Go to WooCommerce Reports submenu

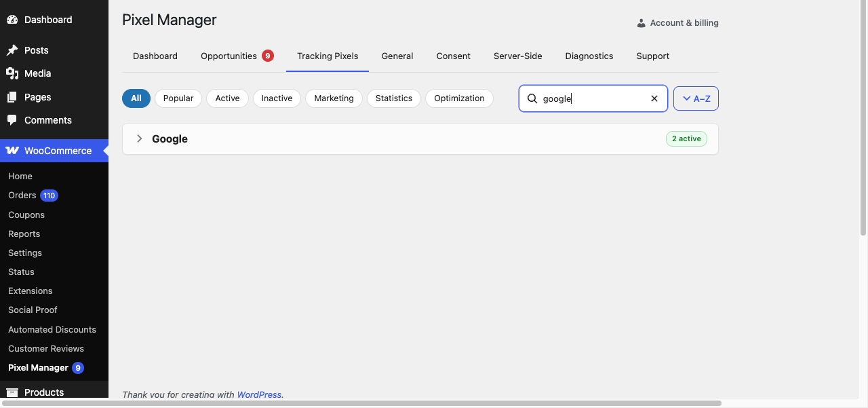[x=24, y=234]
